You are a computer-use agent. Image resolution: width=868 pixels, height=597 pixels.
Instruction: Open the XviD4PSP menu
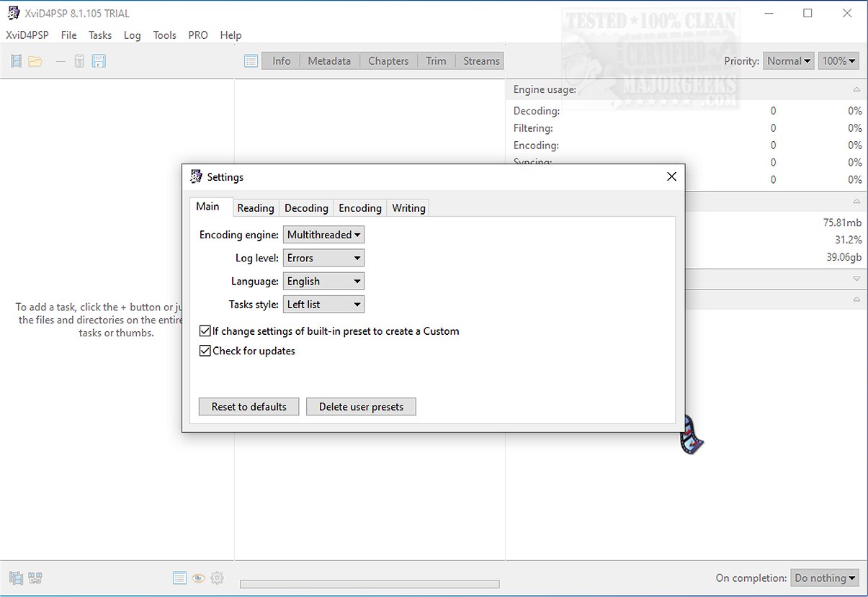[26, 35]
